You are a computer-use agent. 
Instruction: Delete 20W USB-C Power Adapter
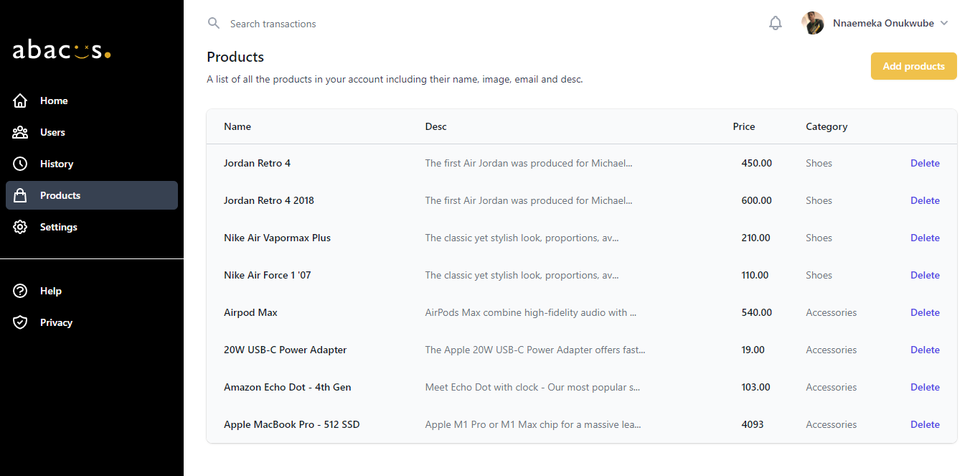[925, 350]
